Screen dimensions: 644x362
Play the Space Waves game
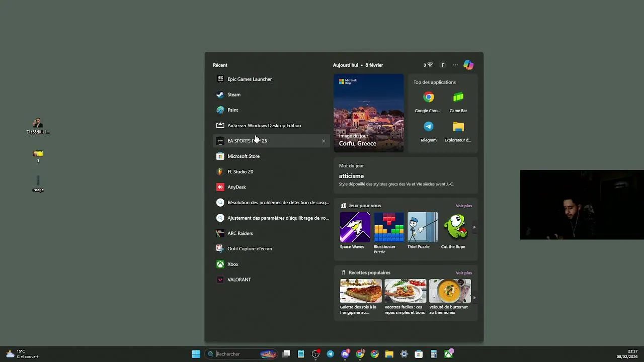[x=355, y=231]
